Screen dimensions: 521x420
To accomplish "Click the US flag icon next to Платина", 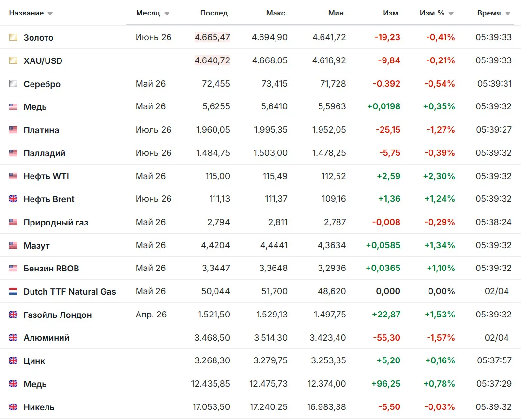I will pyautogui.click(x=13, y=130).
